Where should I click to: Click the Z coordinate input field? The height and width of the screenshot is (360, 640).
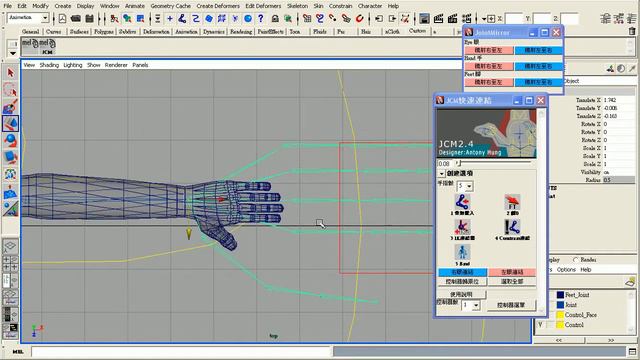point(569,19)
